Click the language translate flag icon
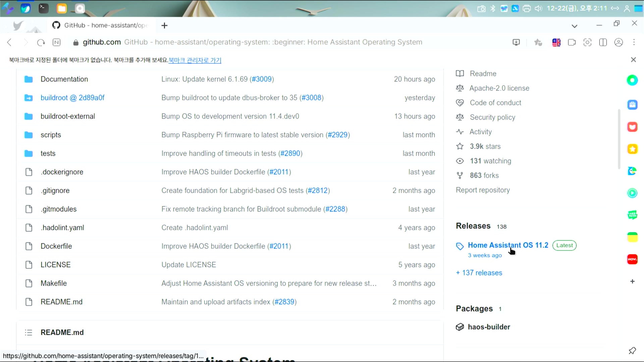The image size is (644, 362). pos(556,43)
